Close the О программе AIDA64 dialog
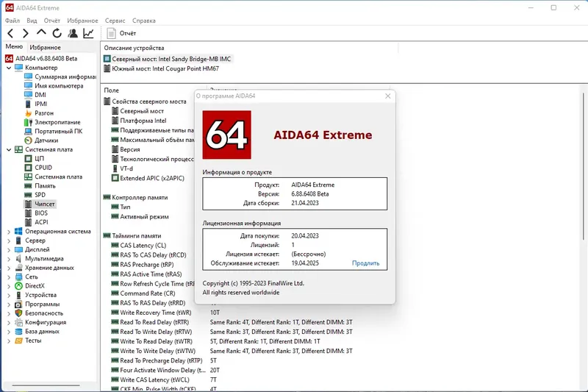588x392 pixels. click(388, 96)
